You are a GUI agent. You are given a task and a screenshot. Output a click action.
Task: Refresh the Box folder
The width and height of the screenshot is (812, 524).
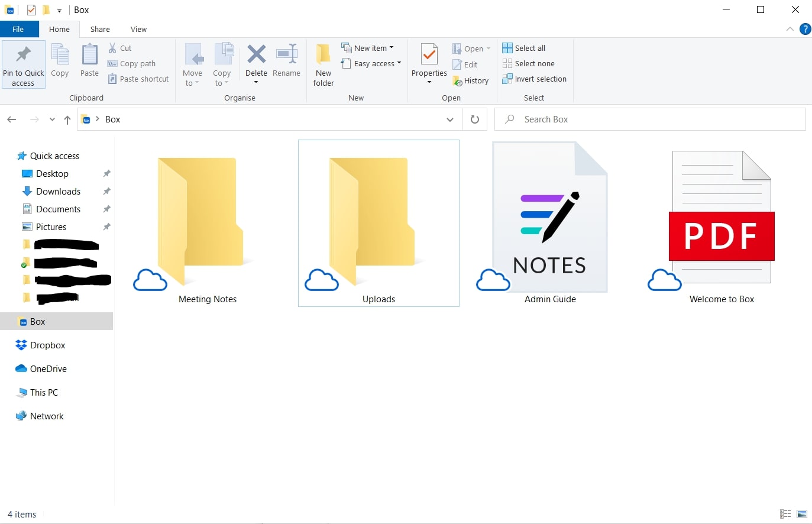pos(474,119)
